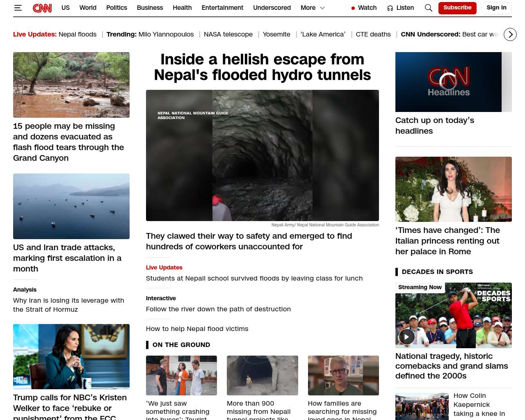Read the Italian princess palace story
Viewport: 525px width, 420px height.
tap(447, 241)
